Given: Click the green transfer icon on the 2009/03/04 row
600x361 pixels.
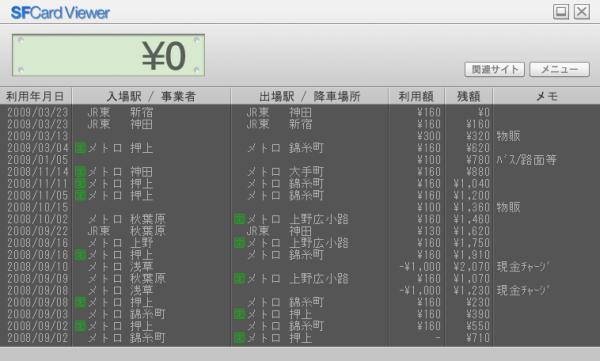Looking at the screenshot, I should [80, 148].
